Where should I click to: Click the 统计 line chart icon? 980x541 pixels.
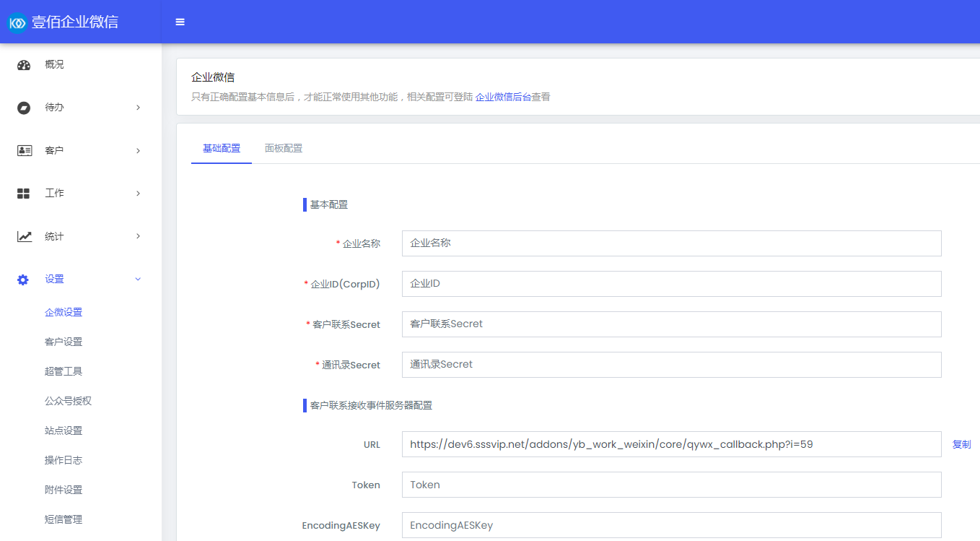(25, 236)
